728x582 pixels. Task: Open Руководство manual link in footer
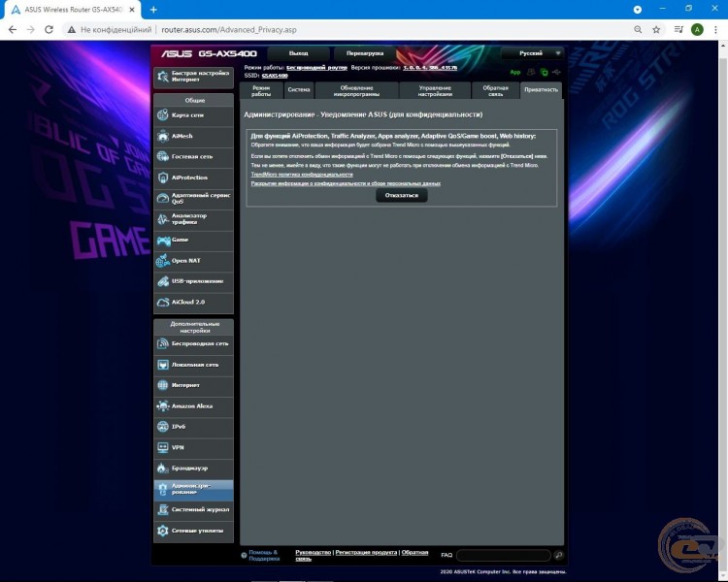pyautogui.click(x=313, y=552)
